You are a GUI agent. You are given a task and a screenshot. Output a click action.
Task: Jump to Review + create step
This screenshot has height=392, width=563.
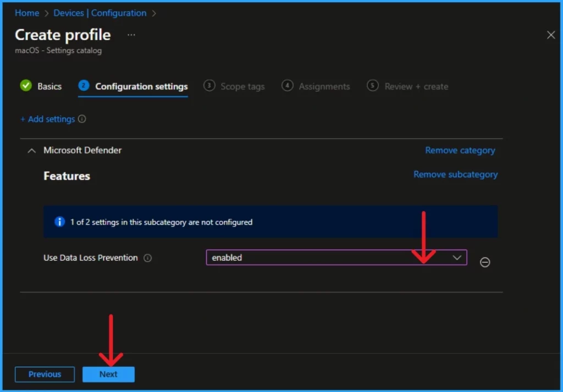pyautogui.click(x=407, y=86)
